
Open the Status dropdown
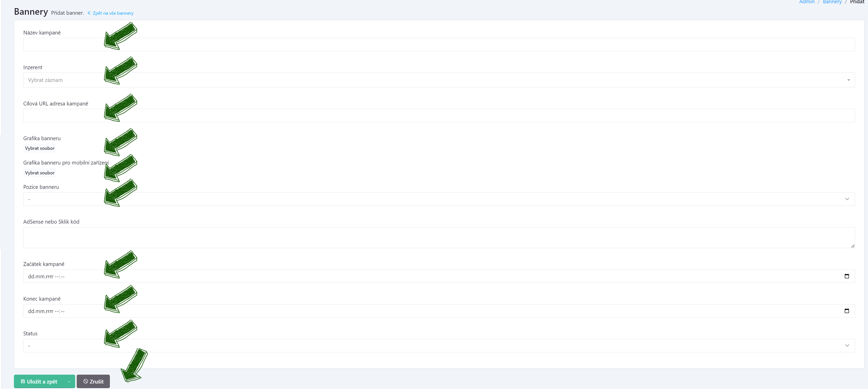point(439,345)
